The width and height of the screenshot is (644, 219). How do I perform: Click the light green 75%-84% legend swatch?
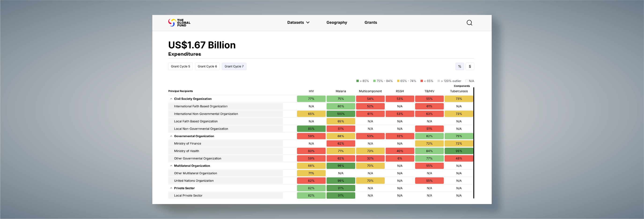(374, 81)
